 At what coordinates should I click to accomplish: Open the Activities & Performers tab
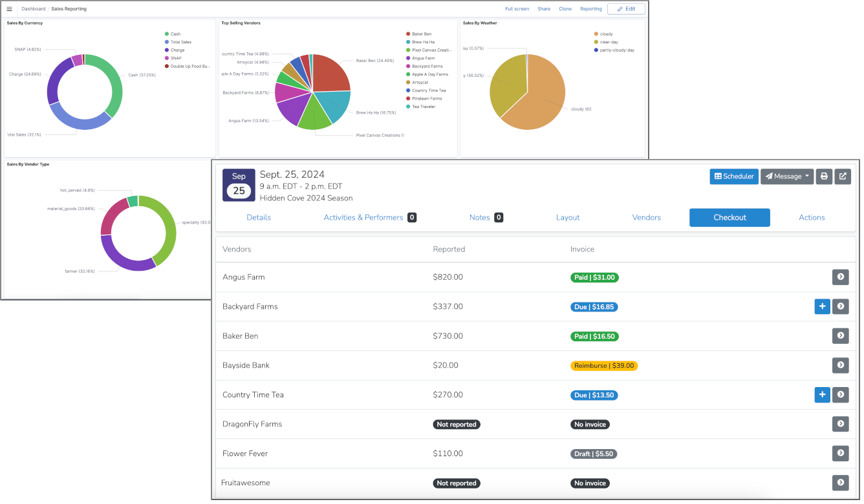pos(363,218)
